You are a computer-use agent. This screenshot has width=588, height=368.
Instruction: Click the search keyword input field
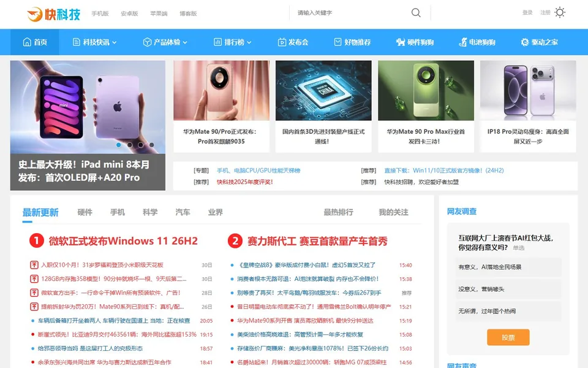[350, 13]
